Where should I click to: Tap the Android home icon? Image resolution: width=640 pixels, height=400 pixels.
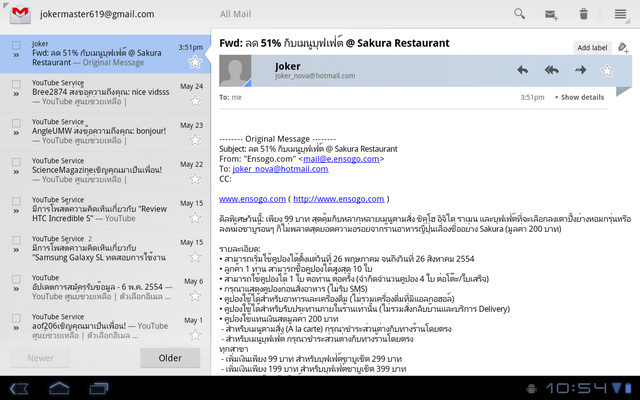[59, 388]
